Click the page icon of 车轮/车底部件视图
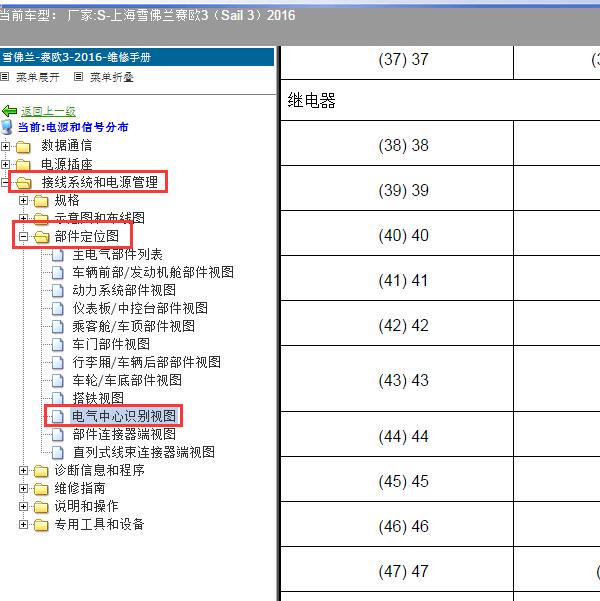 pos(58,381)
